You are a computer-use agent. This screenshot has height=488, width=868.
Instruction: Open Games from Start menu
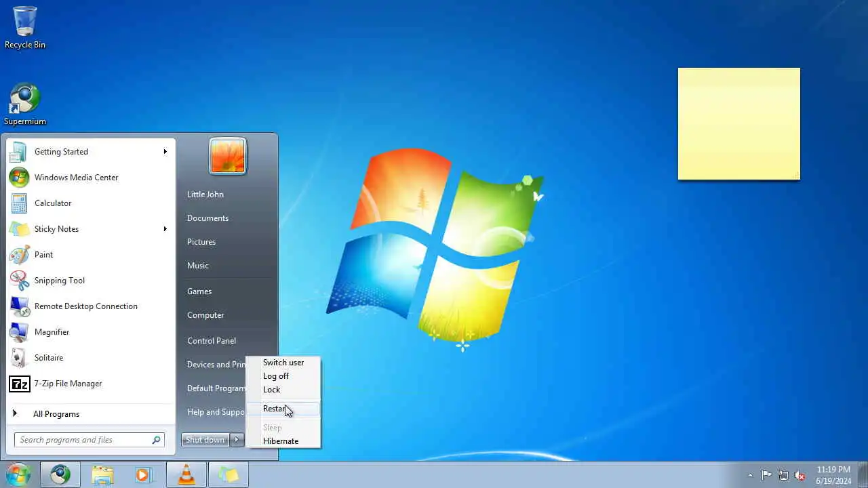(227, 291)
